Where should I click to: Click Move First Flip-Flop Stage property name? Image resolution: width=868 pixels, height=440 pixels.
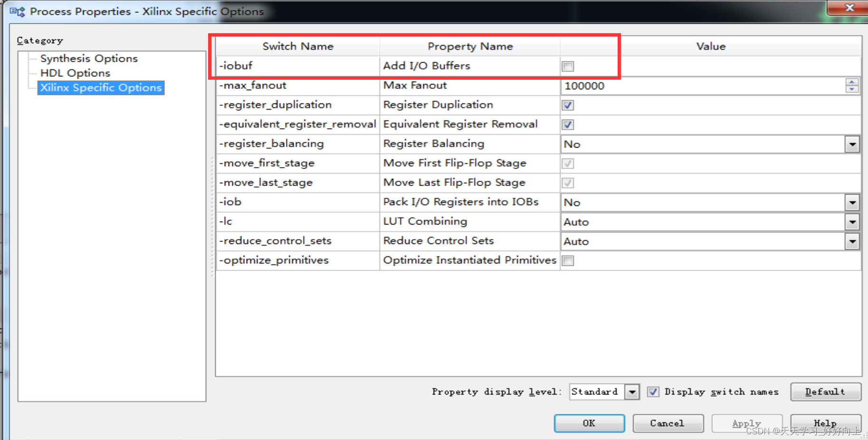click(x=455, y=163)
